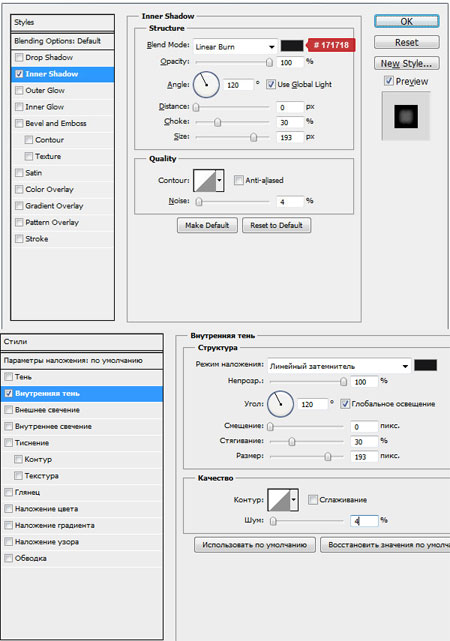Click the dark shadow color swatch beside Linear Burn
The width and height of the screenshot is (450, 641).
(x=292, y=45)
